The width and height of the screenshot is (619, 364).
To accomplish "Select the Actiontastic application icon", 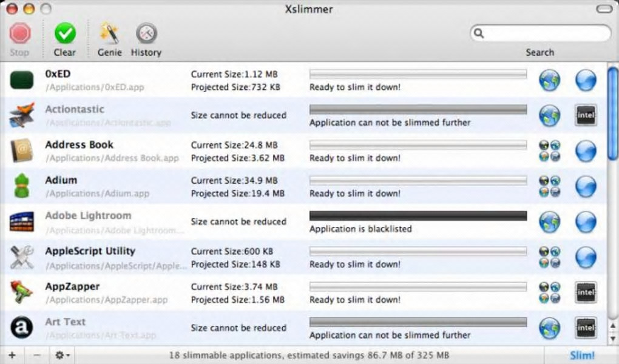I will [22, 115].
